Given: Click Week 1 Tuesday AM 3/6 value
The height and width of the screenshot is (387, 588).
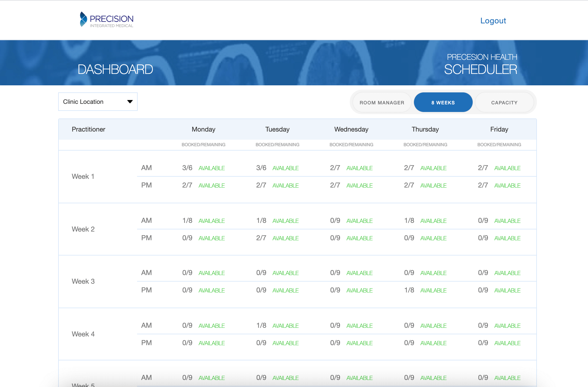Looking at the screenshot, I should tap(261, 168).
